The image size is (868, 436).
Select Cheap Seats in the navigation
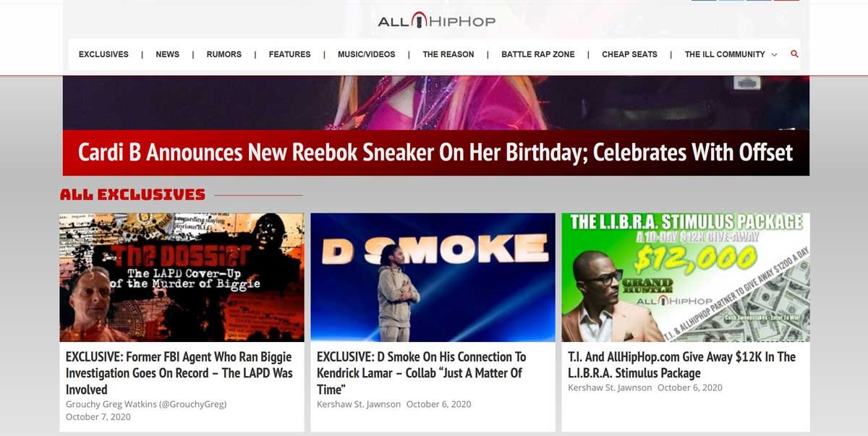click(629, 54)
